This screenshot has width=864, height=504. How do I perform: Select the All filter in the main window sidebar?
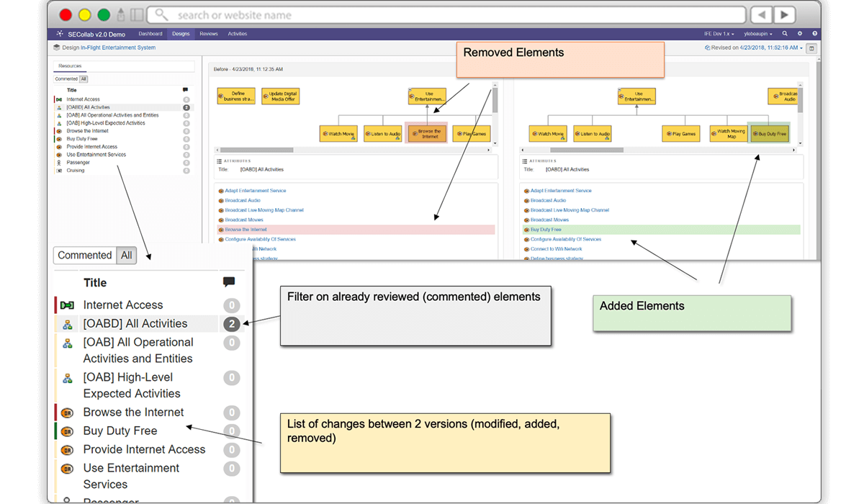(84, 79)
